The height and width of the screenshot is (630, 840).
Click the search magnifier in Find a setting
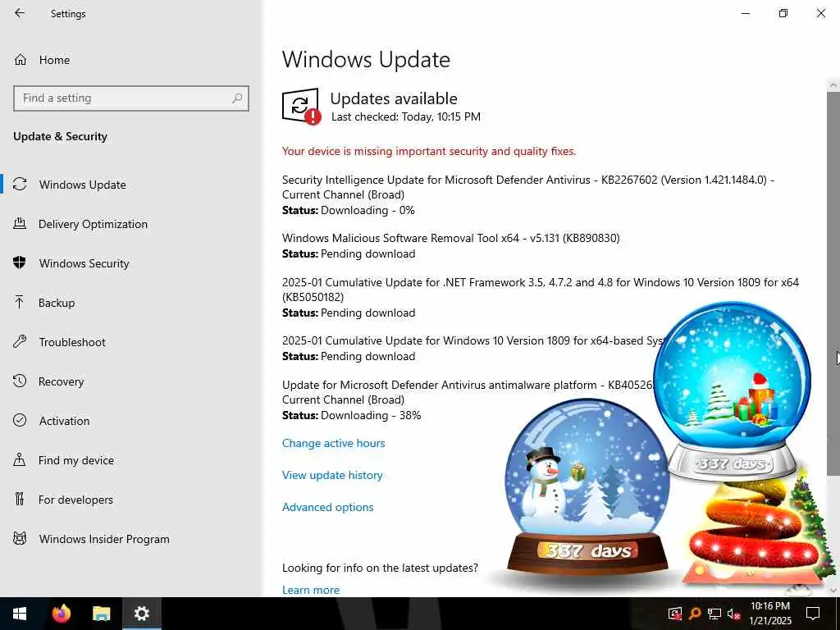click(x=237, y=98)
